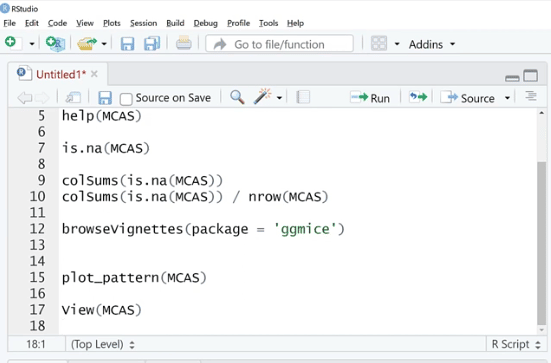The image size is (551, 363).
Task: Open the Build menu
Action: click(x=175, y=23)
